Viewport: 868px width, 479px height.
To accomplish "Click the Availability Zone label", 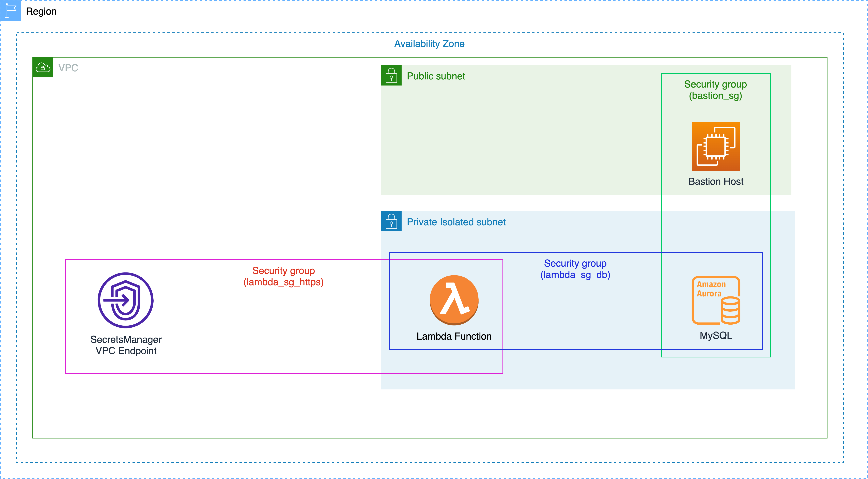I will 429,44.
